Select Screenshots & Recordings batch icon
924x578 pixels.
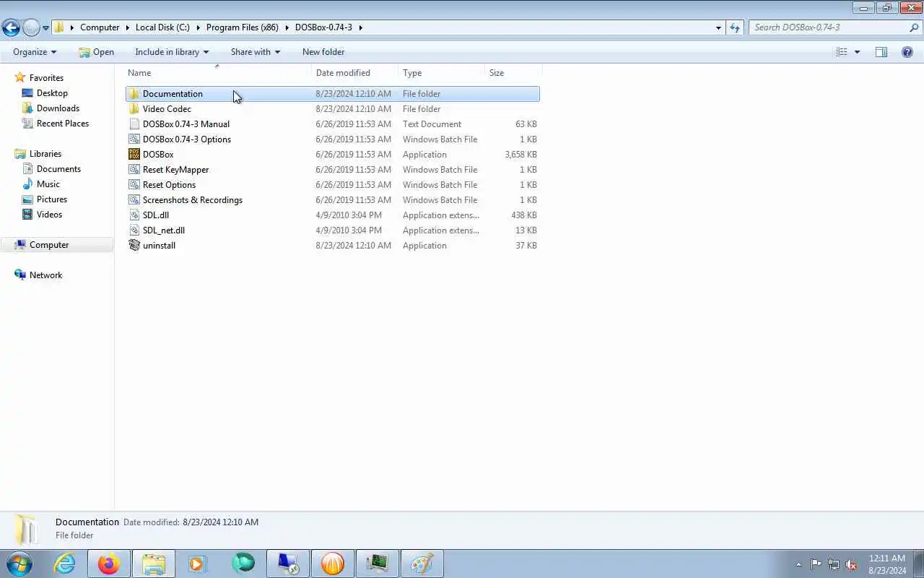[x=134, y=200]
